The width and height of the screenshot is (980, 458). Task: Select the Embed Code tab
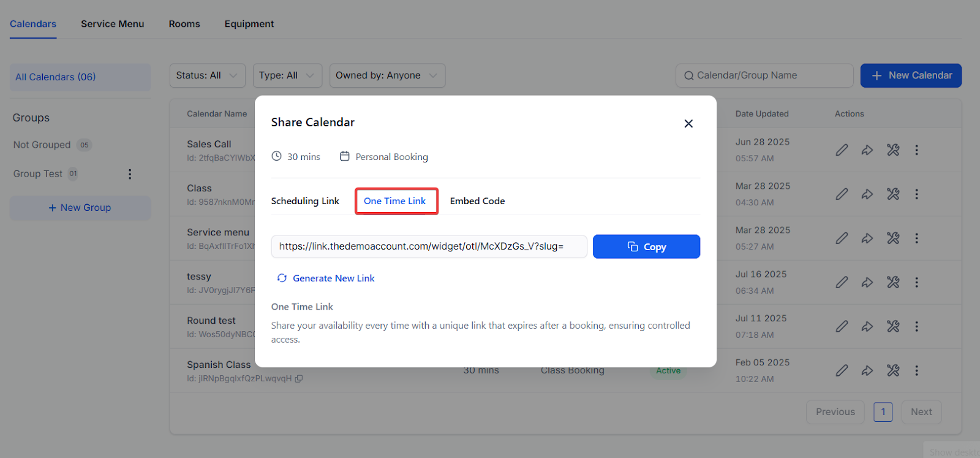point(477,201)
